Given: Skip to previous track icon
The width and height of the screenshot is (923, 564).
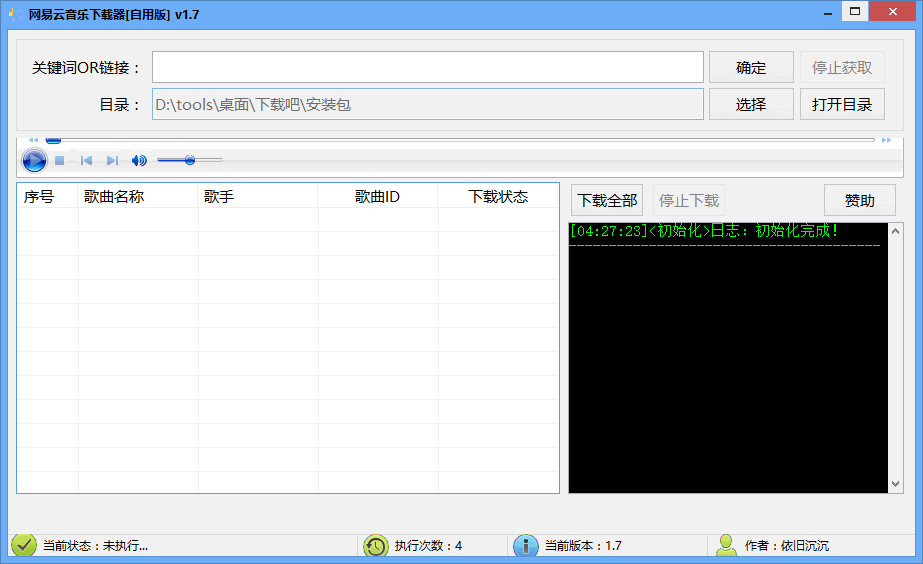Looking at the screenshot, I should pos(87,160).
